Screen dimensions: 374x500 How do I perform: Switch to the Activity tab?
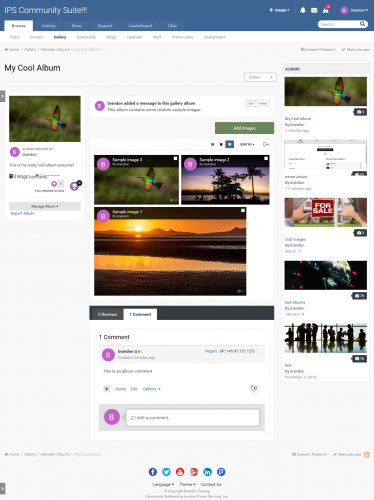pos(49,26)
